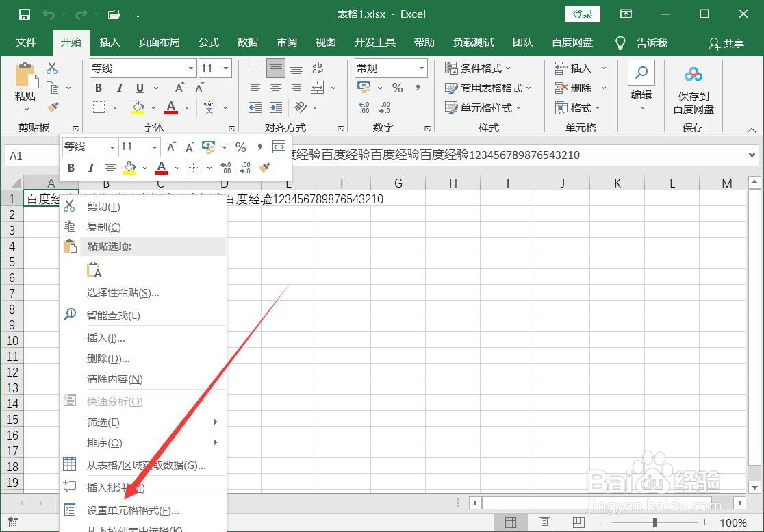Viewport: 764px width, 532px height.
Task: Click 告诉我 tell me box
Action: coord(642,43)
